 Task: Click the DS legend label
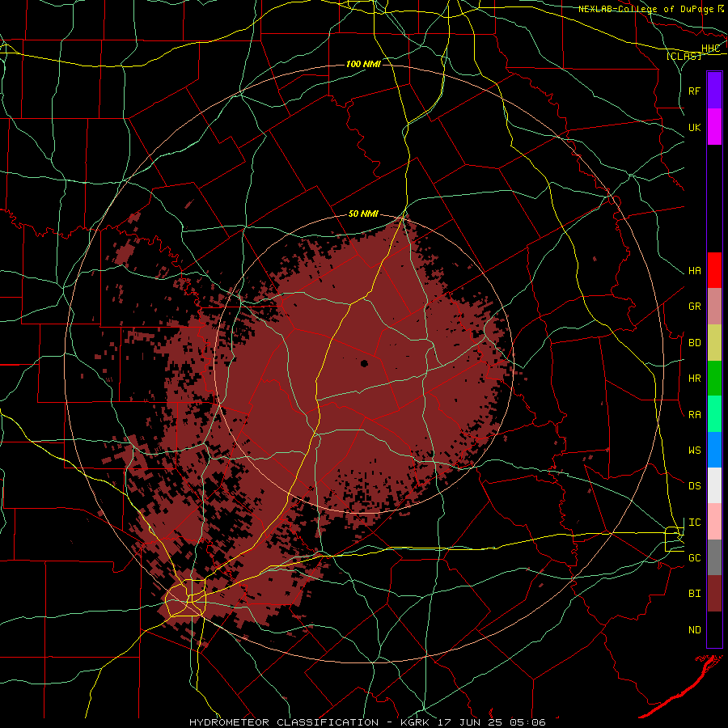pos(694,486)
